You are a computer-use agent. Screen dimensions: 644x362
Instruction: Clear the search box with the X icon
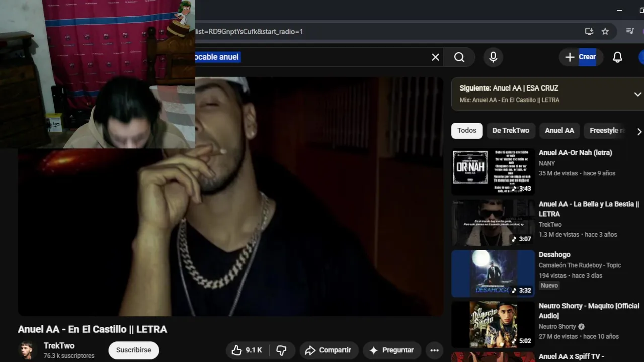435,57
